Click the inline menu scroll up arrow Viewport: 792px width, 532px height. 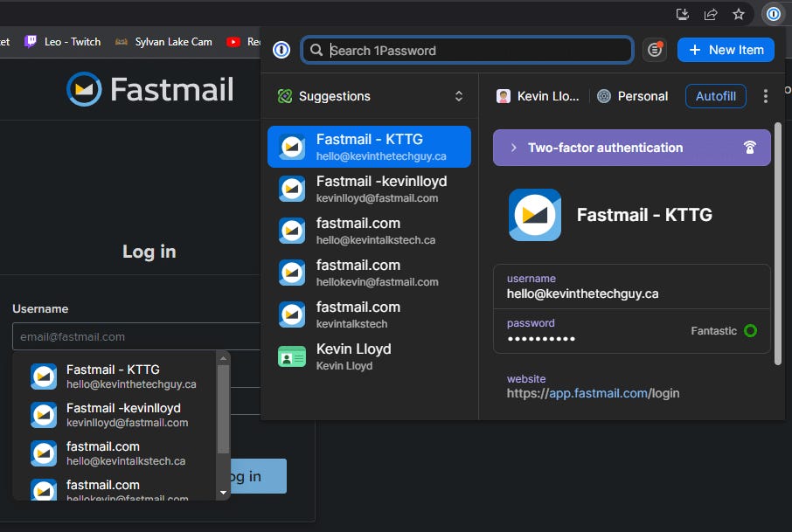click(223, 358)
